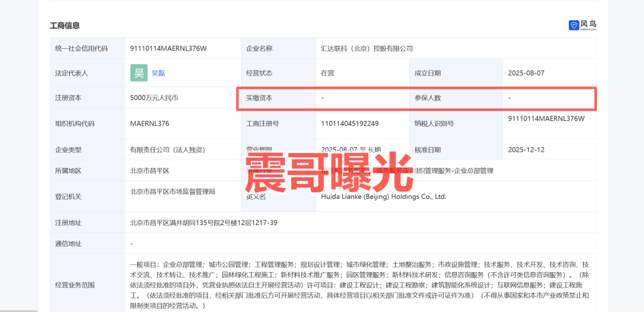Open legal representative 吴磊 link
The height and width of the screenshot is (312, 644).
pos(158,73)
